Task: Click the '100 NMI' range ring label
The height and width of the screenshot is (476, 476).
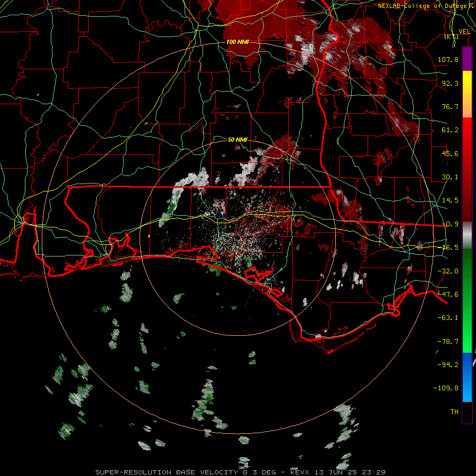Action: pos(237,42)
